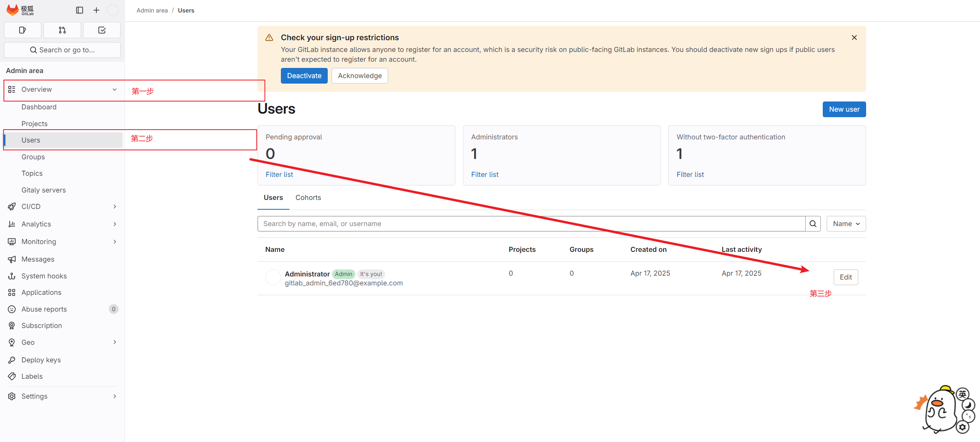Click the user search magnifier button

813,224
